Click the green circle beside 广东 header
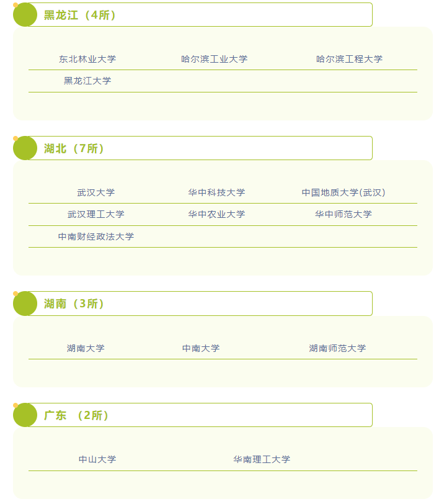The image size is (439, 504). 25,415
